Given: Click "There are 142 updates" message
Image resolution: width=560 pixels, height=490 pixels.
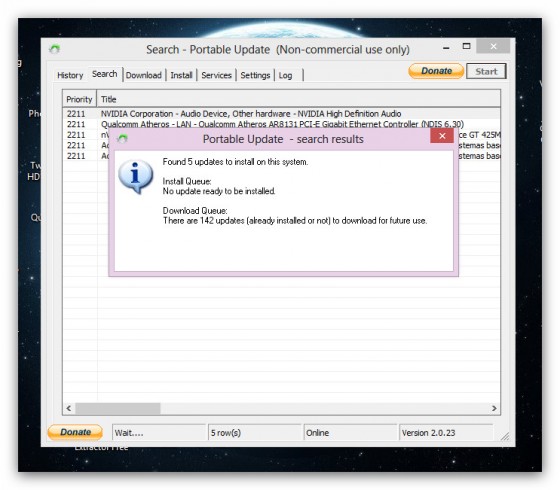Looking at the screenshot, I should click(x=295, y=221).
